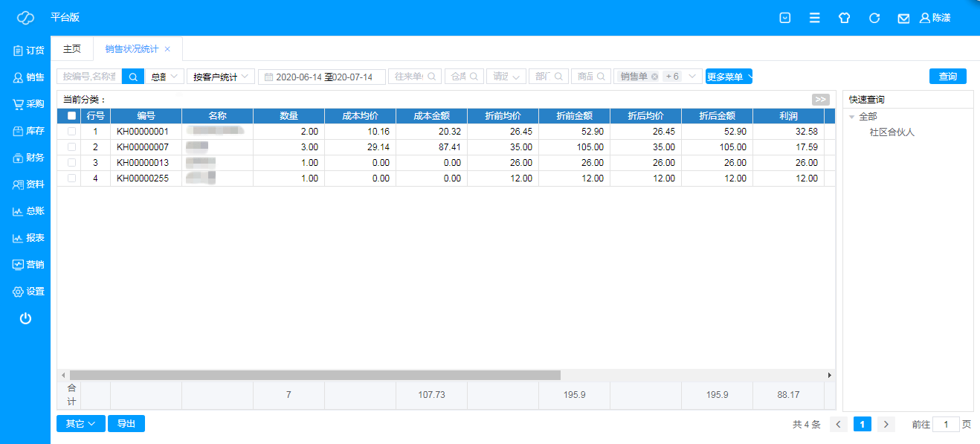Click the refresh icon in top bar

tap(874, 18)
